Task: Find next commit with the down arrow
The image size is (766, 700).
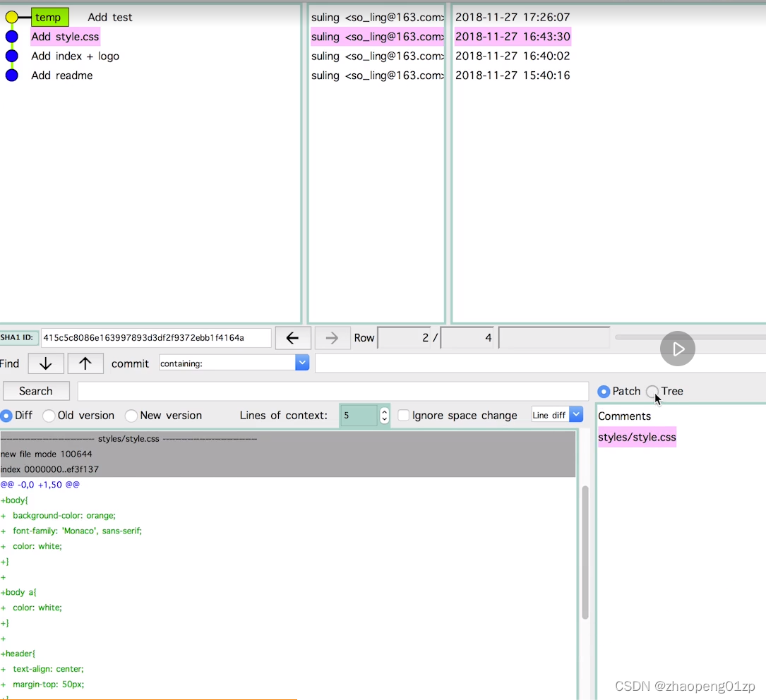Action: coord(46,363)
